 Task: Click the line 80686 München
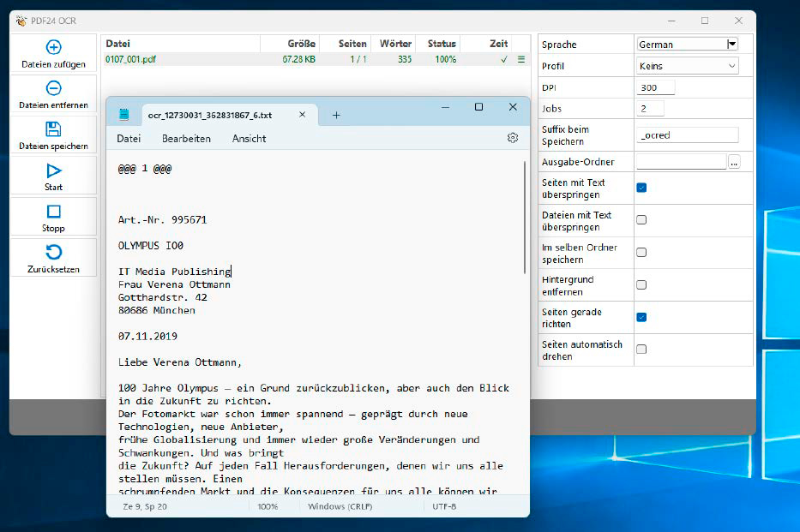click(157, 310)
